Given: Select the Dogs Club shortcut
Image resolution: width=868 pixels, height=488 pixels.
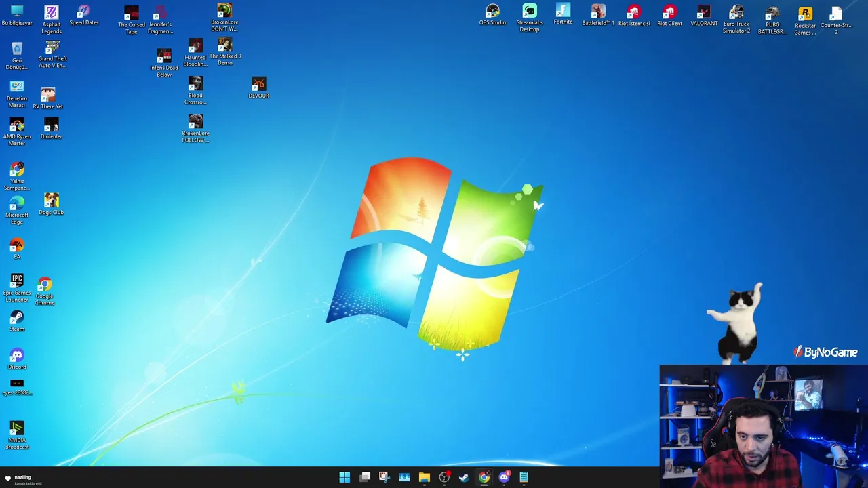Looking at the screenshot, I should click(52, 204).
